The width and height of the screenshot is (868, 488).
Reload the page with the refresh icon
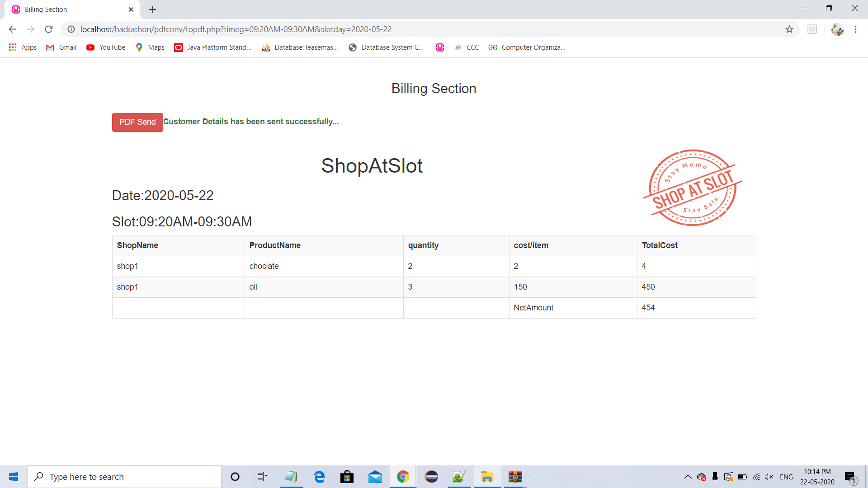49,29
